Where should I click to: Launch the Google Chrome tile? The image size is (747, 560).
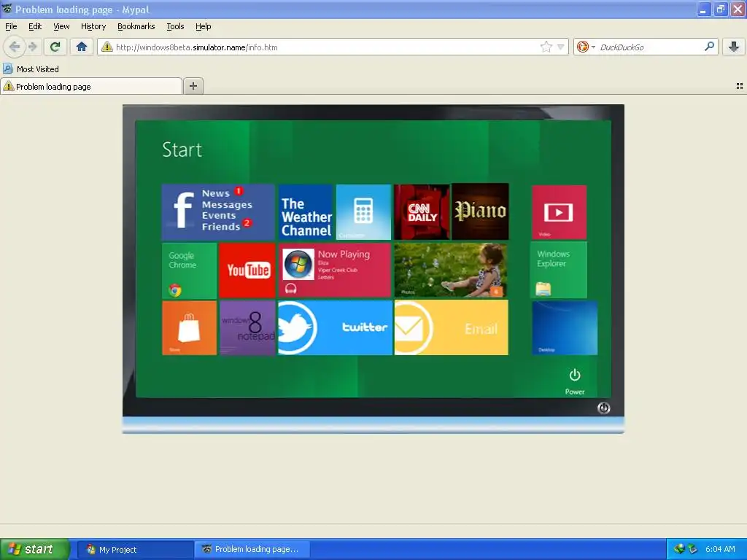189,271
